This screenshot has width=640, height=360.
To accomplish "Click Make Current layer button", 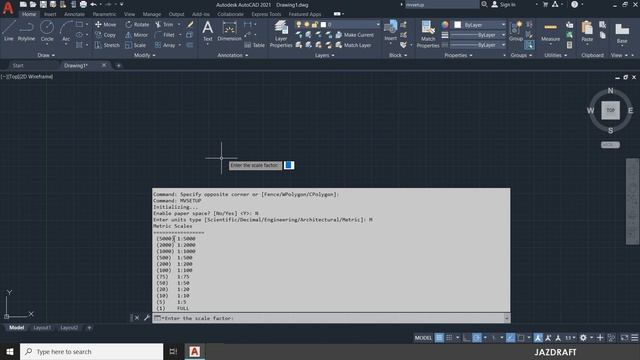I will pyautogui.click(x=354, y=35).
